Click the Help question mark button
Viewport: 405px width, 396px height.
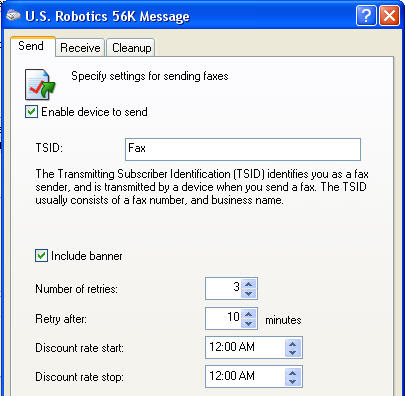pos(366,16)
